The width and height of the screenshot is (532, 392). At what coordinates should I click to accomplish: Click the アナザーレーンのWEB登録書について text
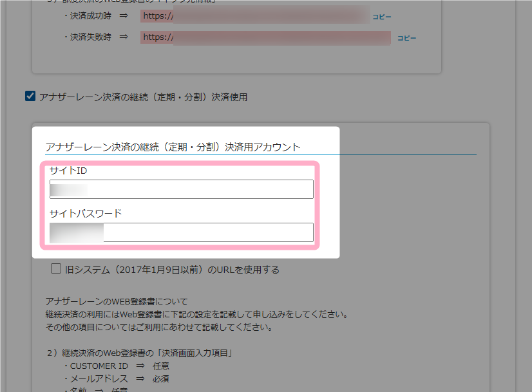[117, 301]
